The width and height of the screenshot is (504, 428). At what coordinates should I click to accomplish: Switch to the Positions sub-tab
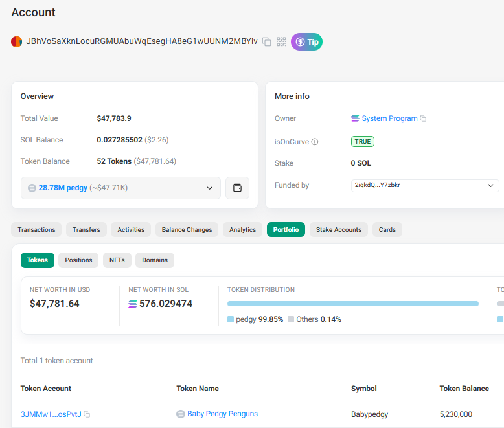click(x=78, y=260)
